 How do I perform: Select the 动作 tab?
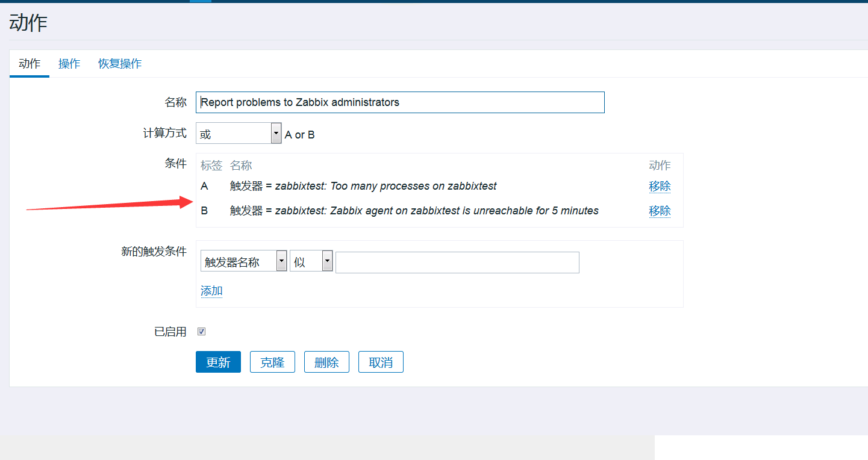[30, 64]
